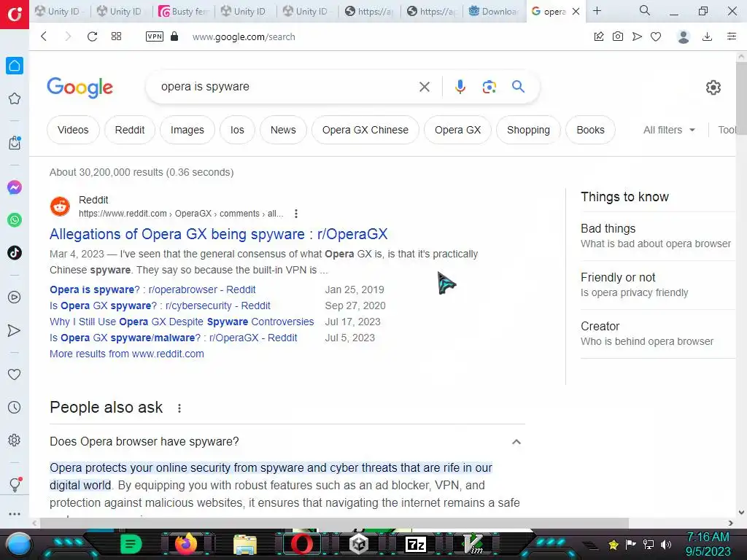Click More results from www.reddit.com
Screen dimensions: 747x560
click(127, 354)
